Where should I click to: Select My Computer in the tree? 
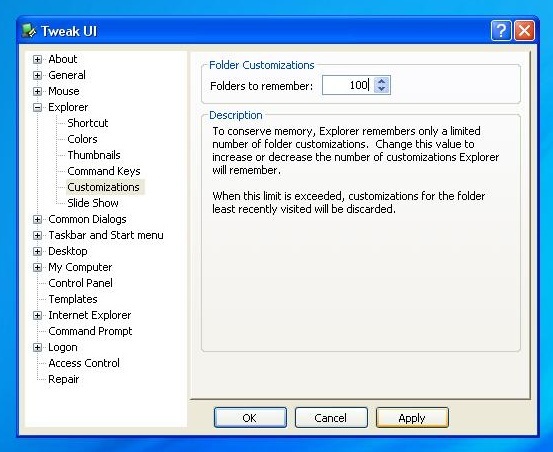[80, 267]
